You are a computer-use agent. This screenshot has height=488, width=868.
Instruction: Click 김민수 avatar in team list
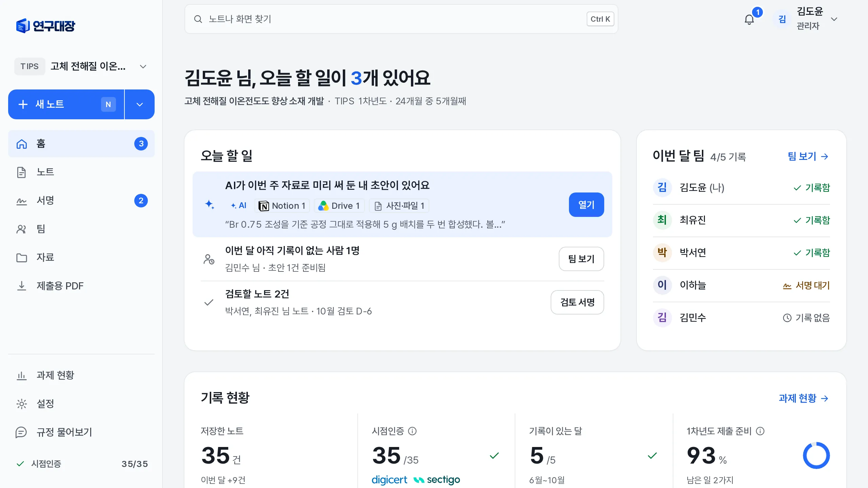click(662, 318)
